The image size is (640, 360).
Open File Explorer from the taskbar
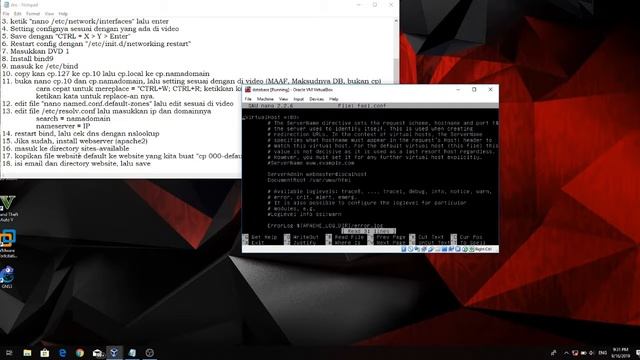pos(27,353)
